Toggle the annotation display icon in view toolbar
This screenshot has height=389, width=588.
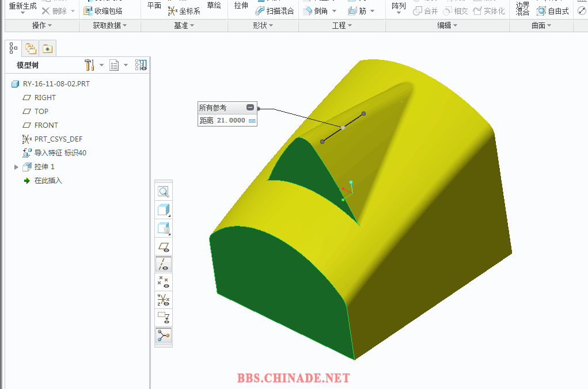click(164, 318)
